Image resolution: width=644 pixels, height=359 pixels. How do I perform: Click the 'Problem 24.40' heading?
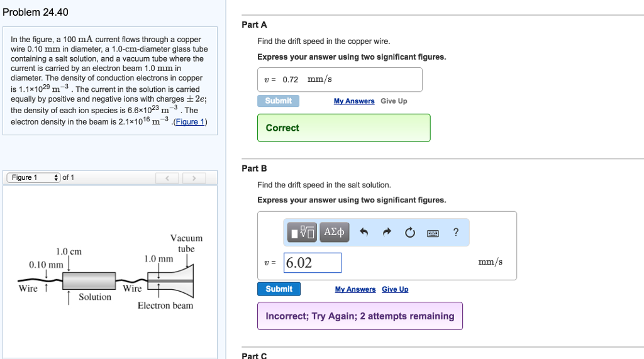point(35,13)
